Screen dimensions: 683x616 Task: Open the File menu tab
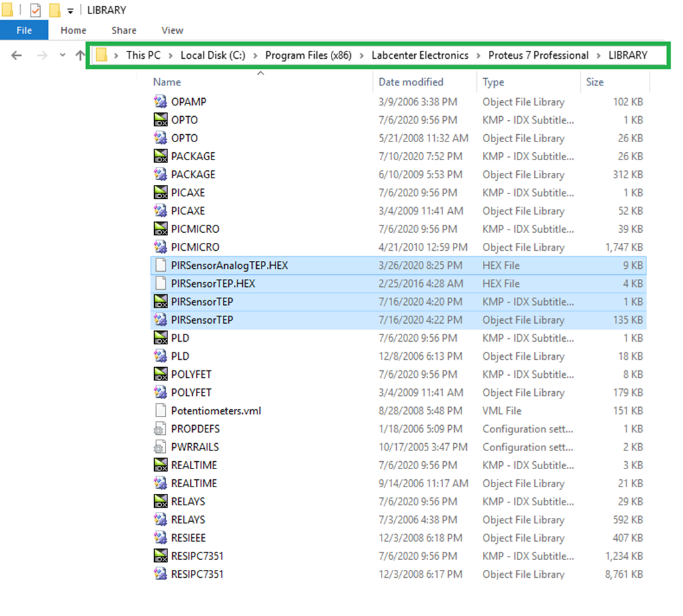(24, 30)
